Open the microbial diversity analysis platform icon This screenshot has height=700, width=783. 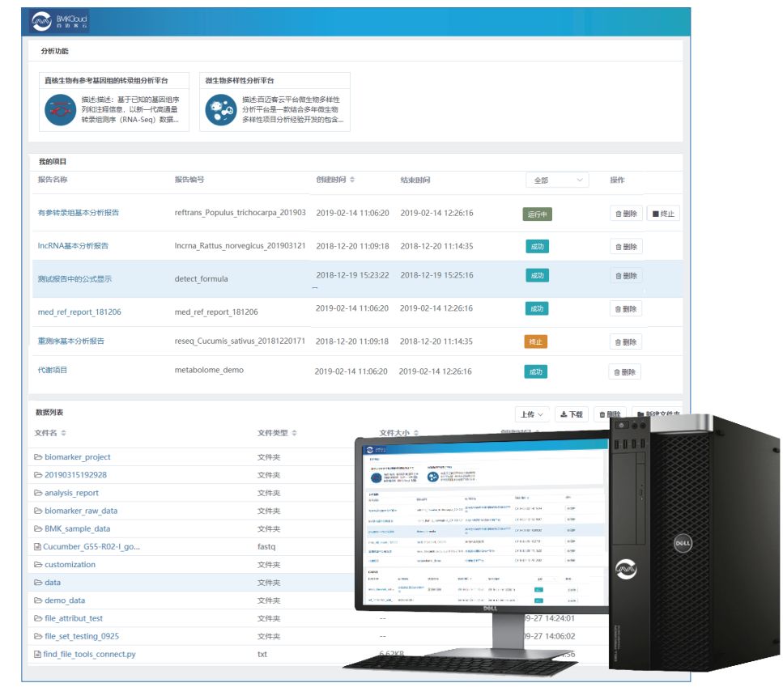tap(220, 110)
